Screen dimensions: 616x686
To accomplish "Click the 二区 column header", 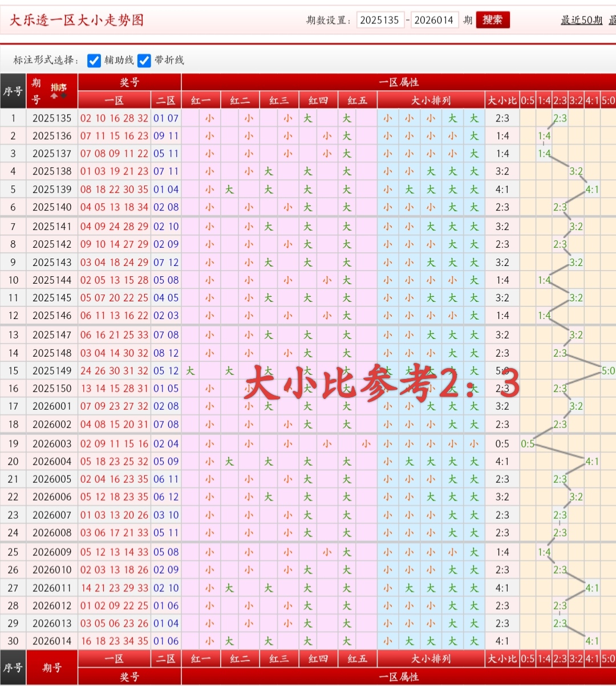I will [165, 99].
